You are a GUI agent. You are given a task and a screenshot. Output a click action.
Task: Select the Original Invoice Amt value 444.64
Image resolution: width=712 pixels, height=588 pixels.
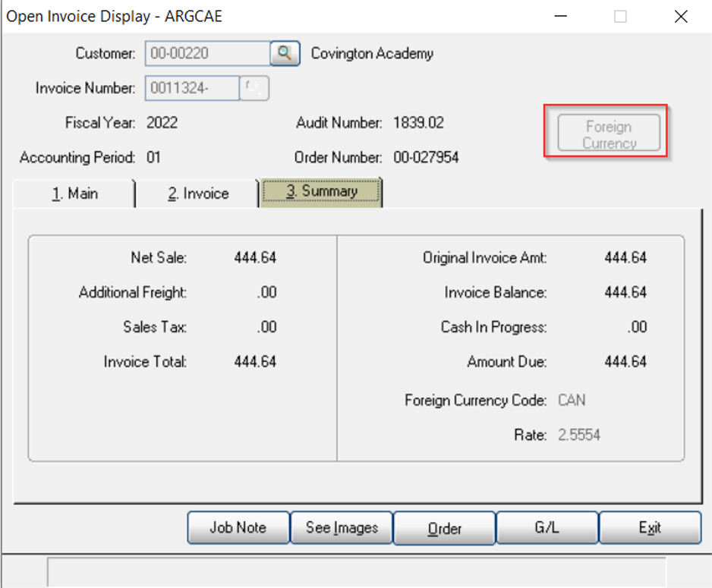point(625,258)
